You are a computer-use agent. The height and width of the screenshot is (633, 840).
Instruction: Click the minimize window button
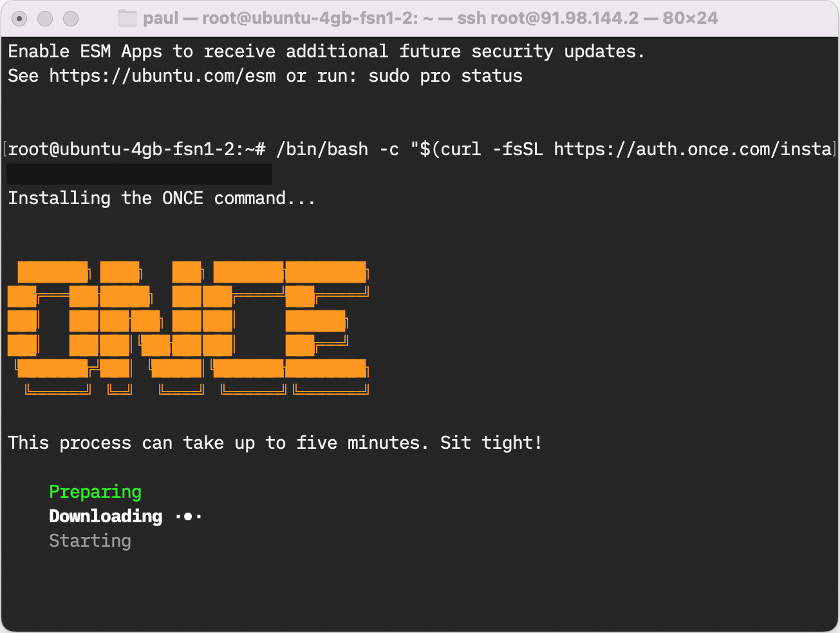click(45, 19)
